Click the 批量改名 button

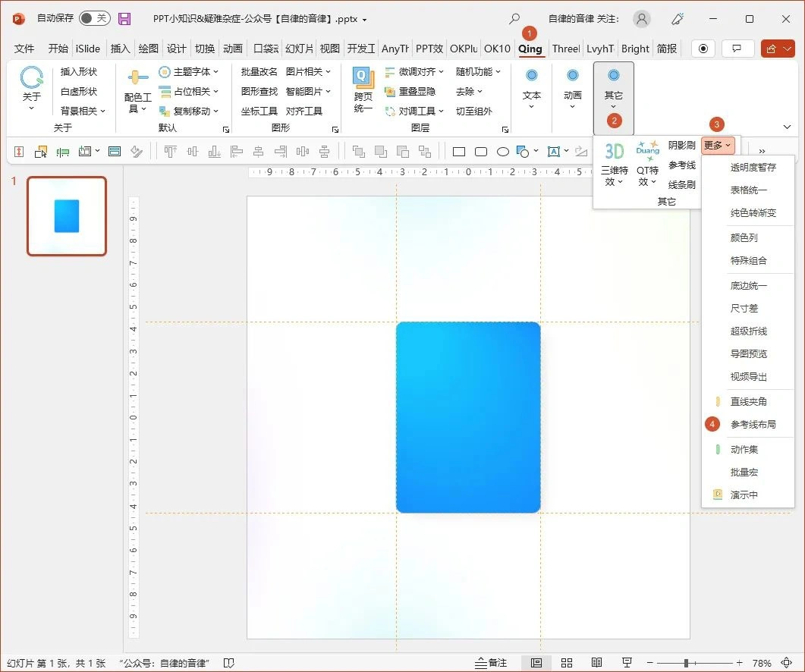pos(259,72)
